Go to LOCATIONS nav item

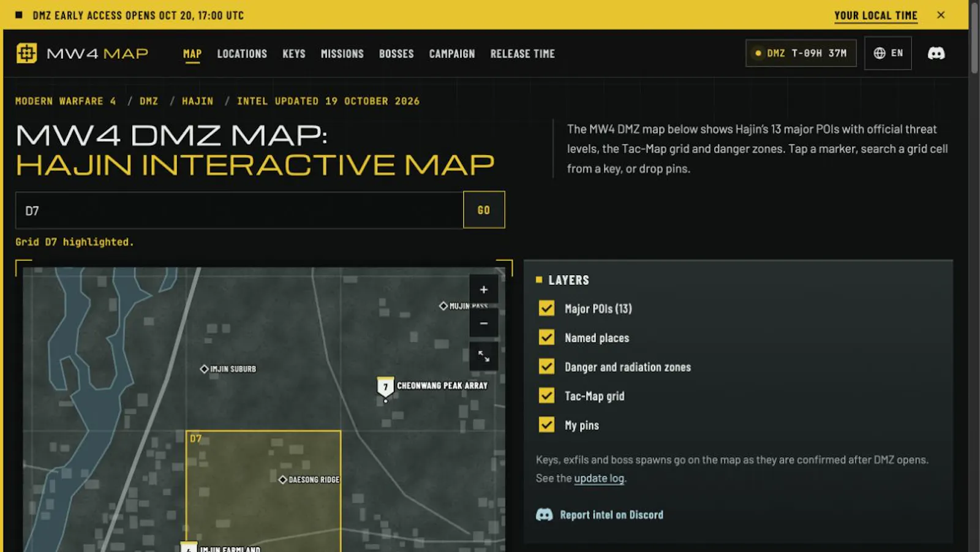[x=242, y=54]
